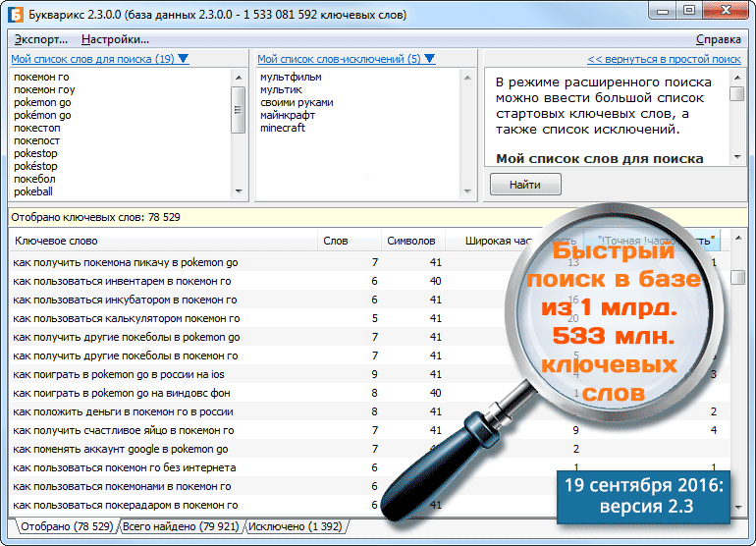The height and width of the screenshot is (546, 756).
Task: Select 'своими руками' in exclusions list
Action: coord(297,102)
